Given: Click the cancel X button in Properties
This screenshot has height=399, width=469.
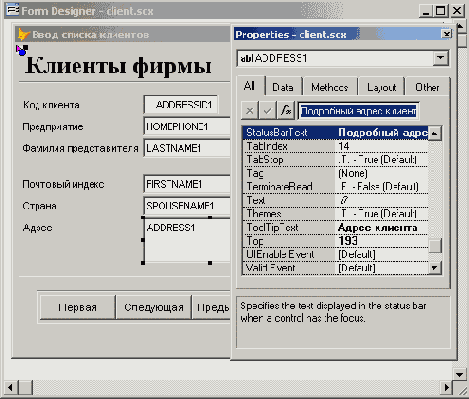Looking at the screenshot, I should pos(249,110).
